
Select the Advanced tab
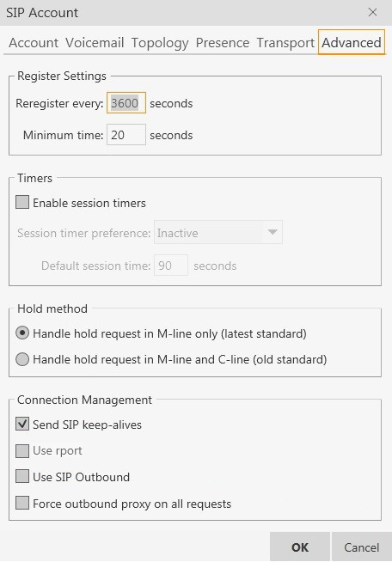[352, 42]
